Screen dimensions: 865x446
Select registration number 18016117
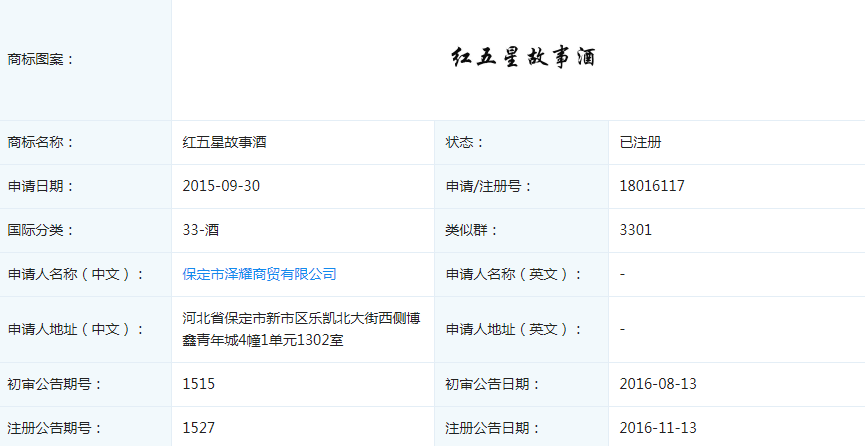652,186
